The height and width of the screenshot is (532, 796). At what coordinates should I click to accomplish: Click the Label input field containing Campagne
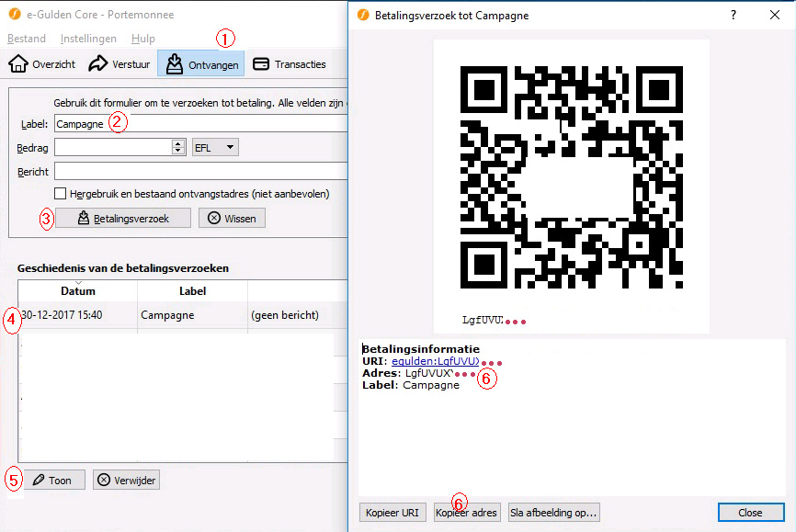tap(201, 123)
